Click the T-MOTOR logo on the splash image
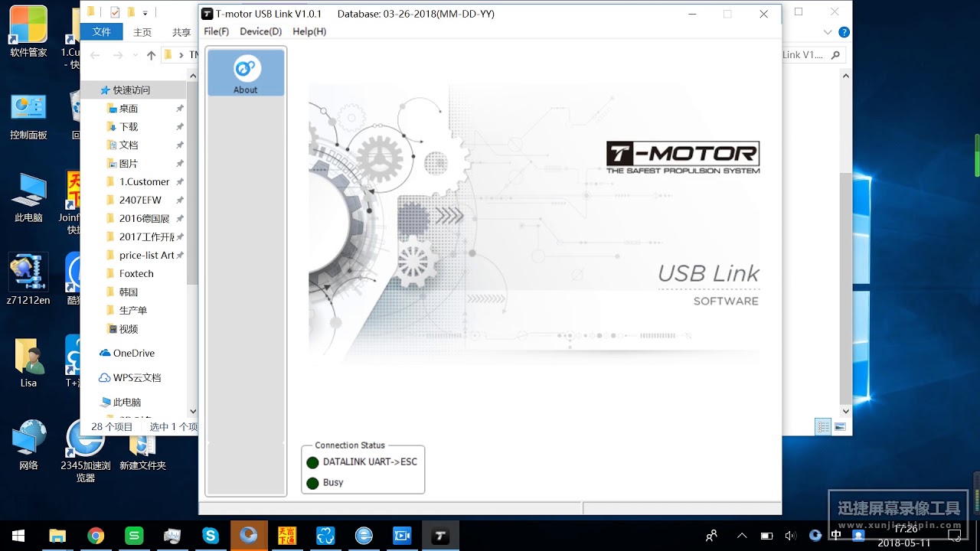The image size is (980, 551). click(683, 158)
